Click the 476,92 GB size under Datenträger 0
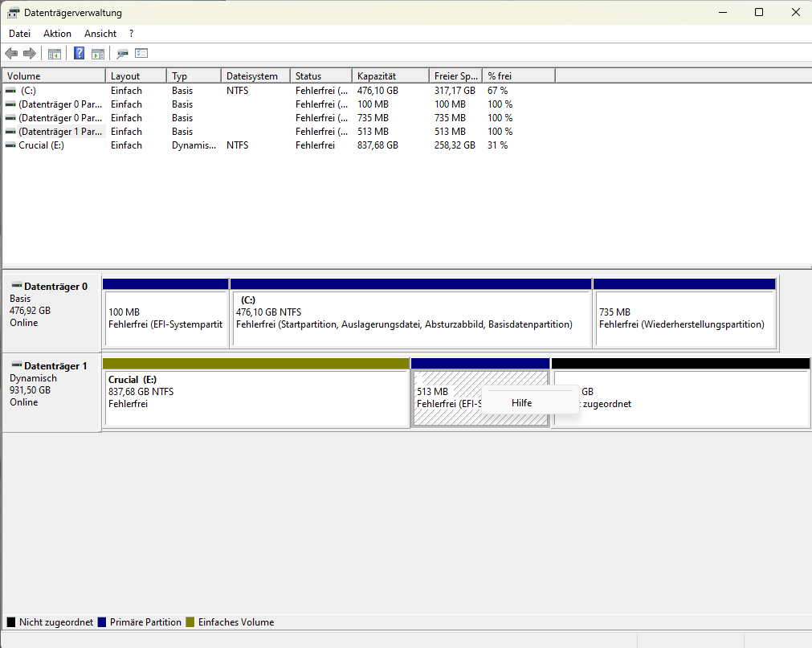 click(30, 311)
